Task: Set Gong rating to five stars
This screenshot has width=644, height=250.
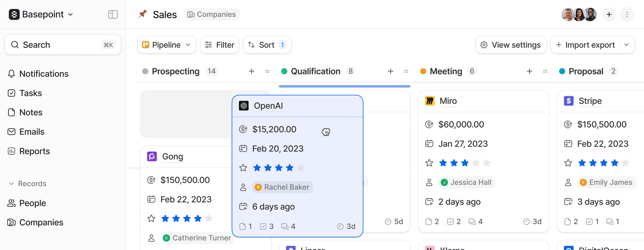Action: tap(209, 219)
